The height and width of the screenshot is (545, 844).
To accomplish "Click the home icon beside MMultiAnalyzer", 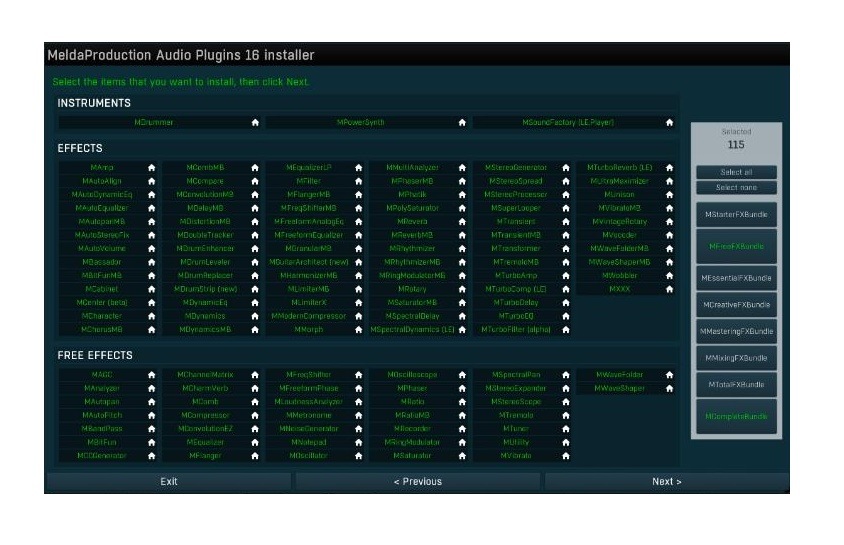I will click(462, 168).
